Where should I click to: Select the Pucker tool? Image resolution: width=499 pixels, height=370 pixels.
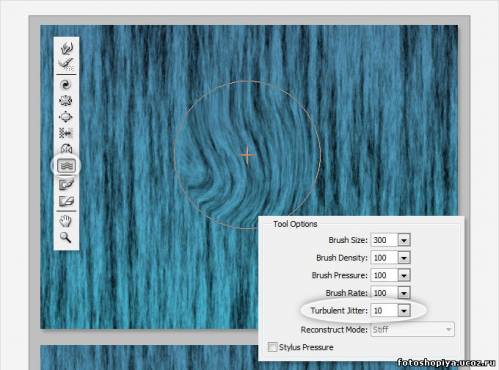(66, 101)
